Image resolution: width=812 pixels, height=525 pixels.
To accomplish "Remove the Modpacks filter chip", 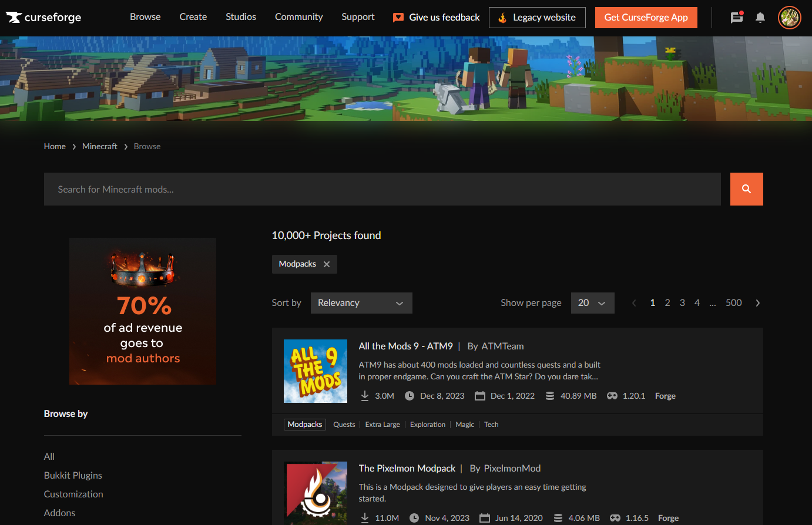I will click(327, 264).
